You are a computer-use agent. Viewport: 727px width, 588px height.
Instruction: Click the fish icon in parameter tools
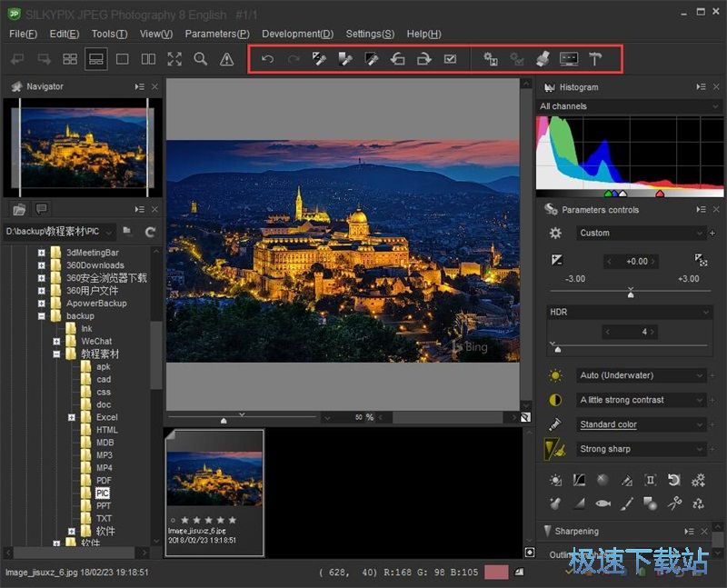point(603,503)
